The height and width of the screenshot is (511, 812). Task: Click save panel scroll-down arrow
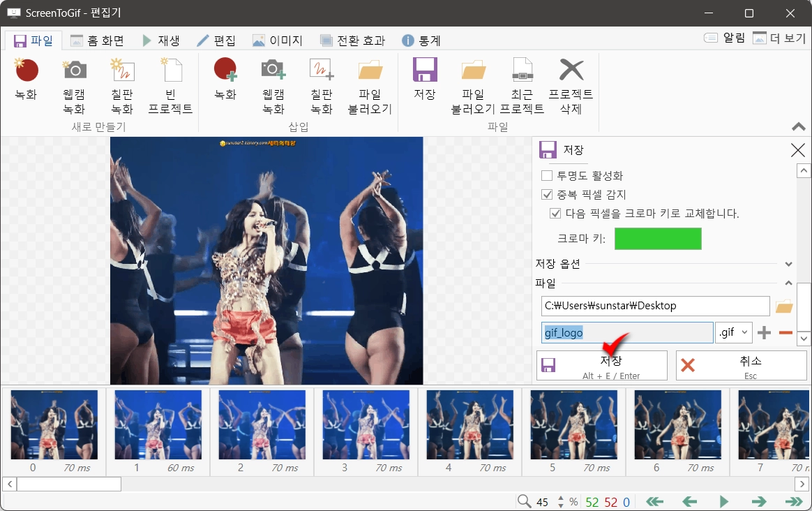804,339
